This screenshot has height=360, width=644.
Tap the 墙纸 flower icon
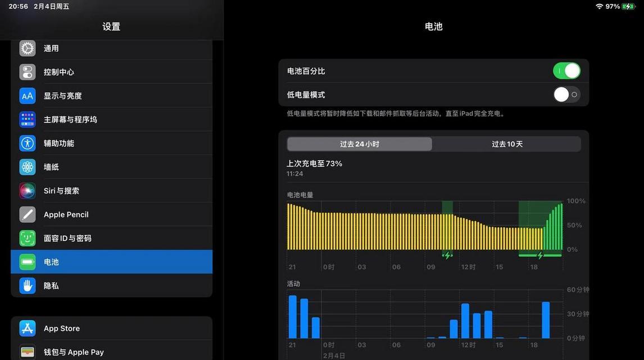(x=28, y=167)
